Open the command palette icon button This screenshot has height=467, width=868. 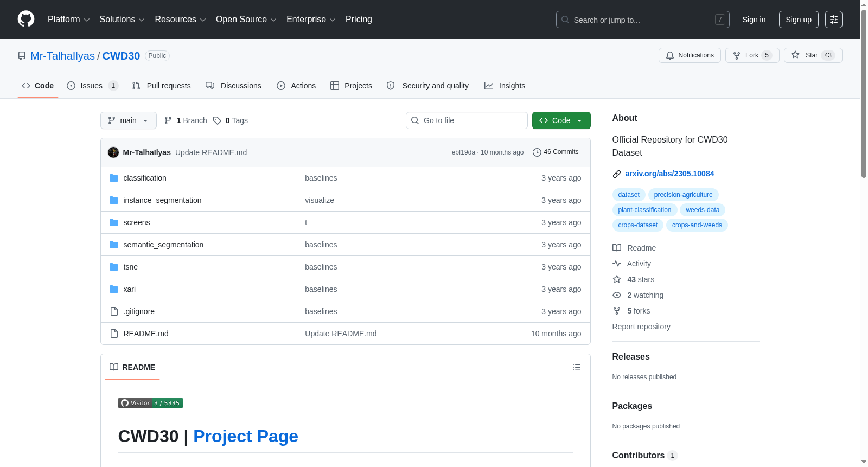click(x=834, y=20)
